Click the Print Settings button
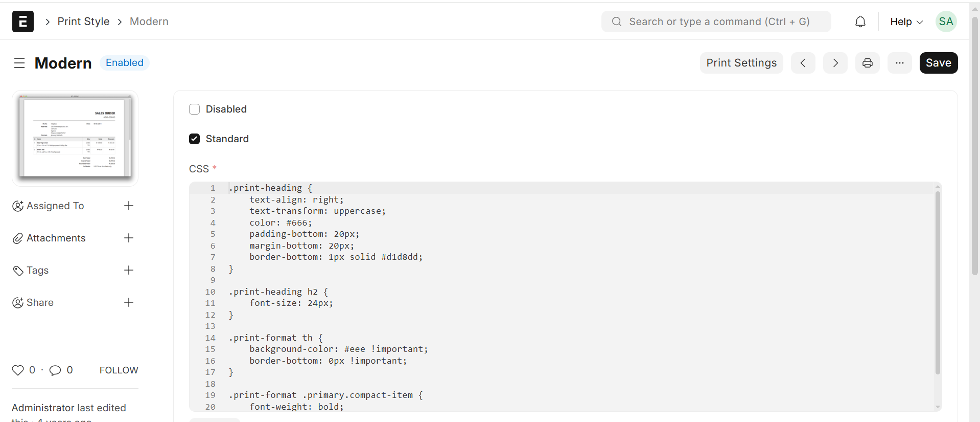 (741, 63)
